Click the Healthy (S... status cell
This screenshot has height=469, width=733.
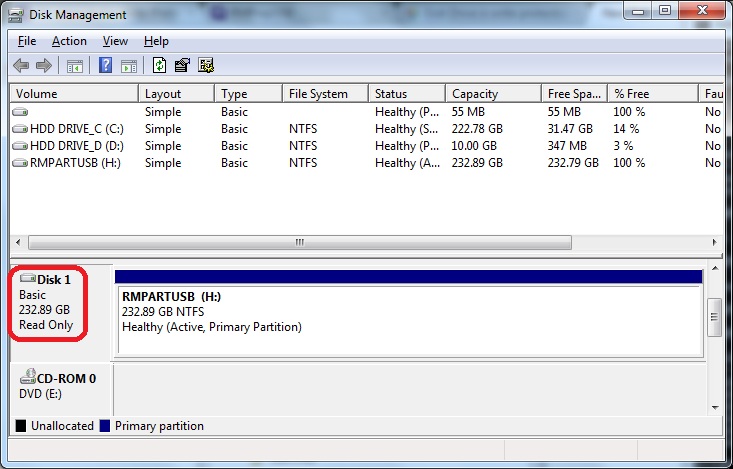click(407, 129)
